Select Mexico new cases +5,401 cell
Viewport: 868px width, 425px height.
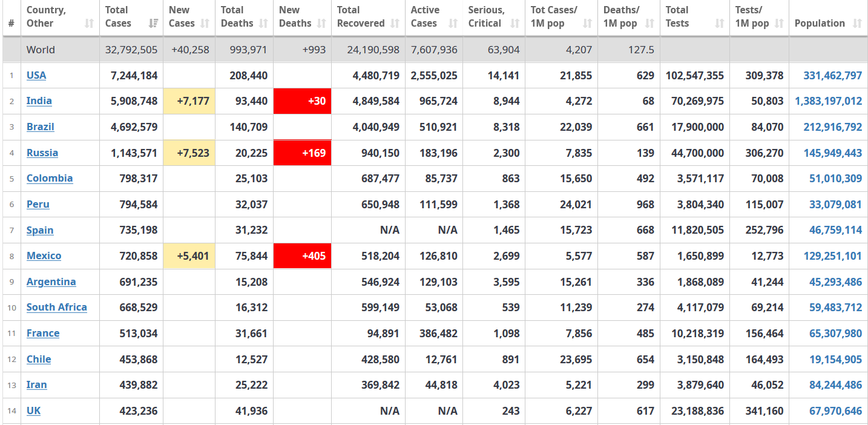(189, 255)
